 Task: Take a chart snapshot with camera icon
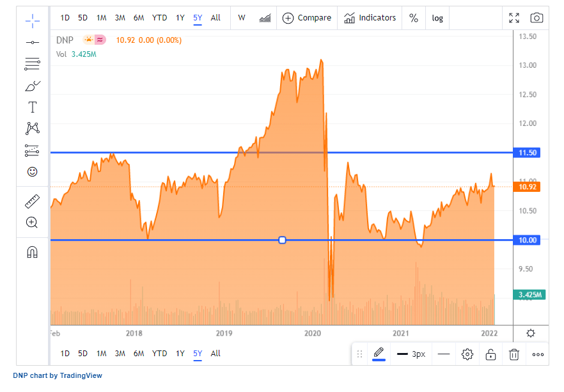click(x=537, y=18)
